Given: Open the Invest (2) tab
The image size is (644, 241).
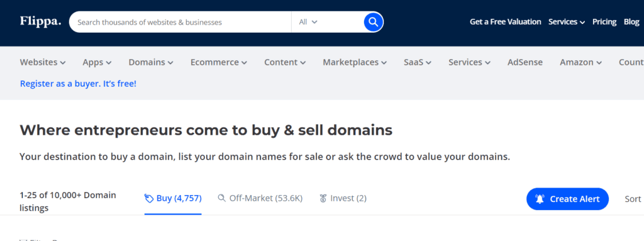Looking at the screenshot, I should (343, 198).
